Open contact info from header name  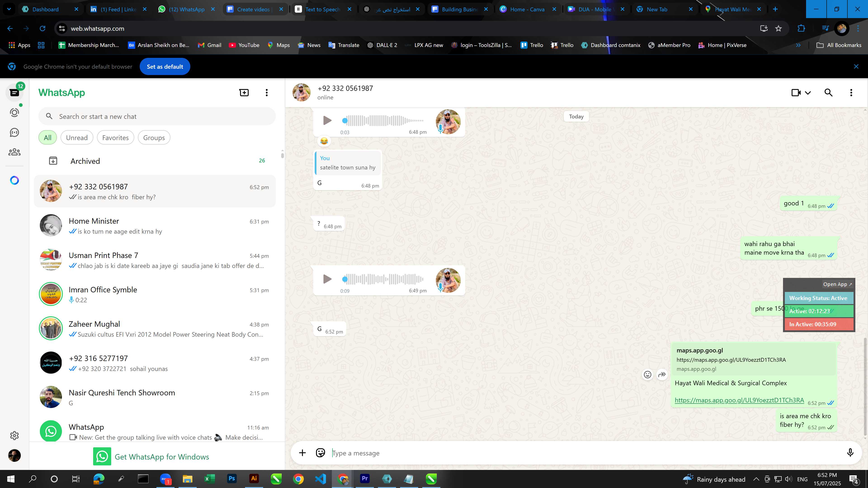point(345,88)
